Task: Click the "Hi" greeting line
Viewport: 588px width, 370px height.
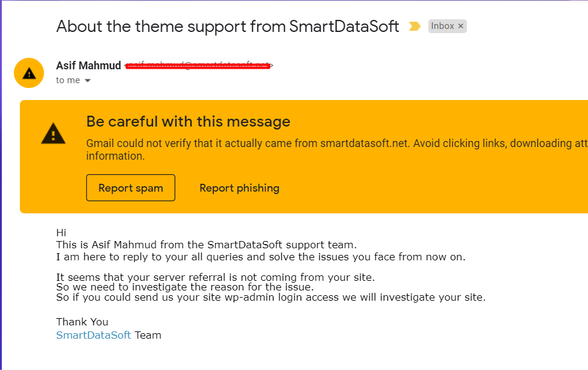Action: pyautogui.click(x=61, y=233)
